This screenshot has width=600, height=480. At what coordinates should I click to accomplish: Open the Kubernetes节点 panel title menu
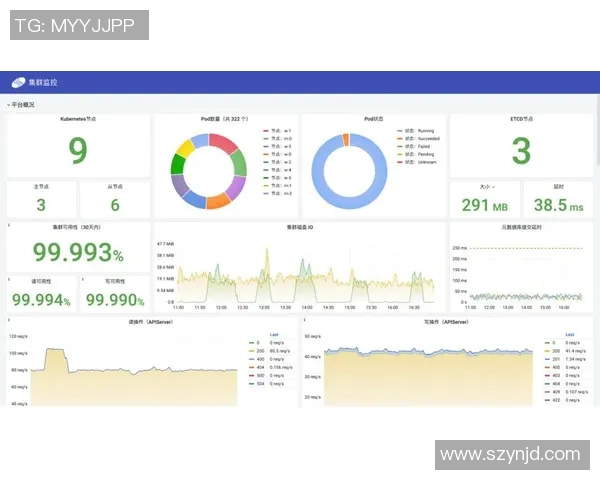coord(78,119)
